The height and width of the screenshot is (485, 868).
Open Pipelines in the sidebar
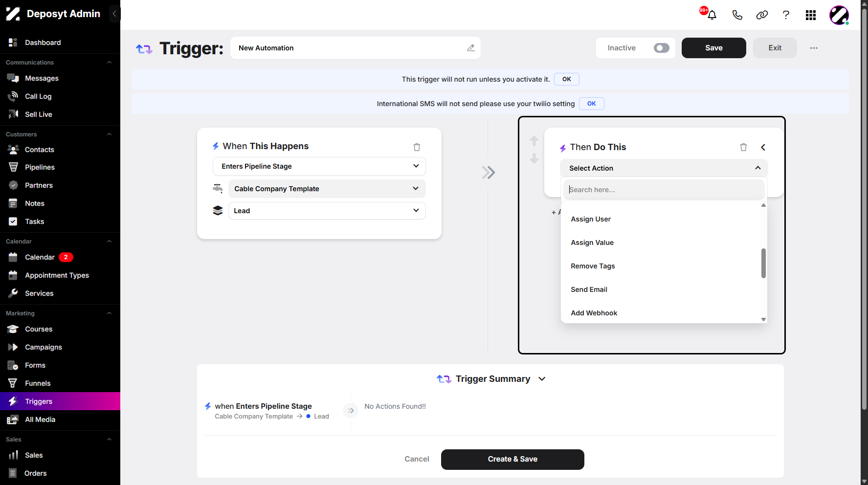(40, 167)
